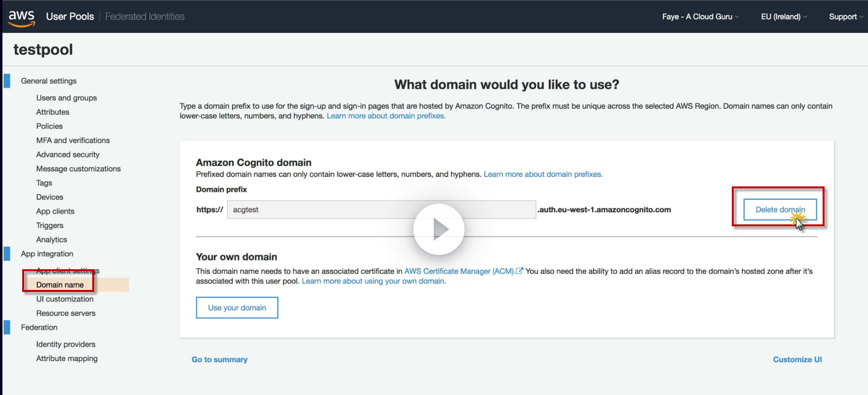Open the Support dropdown menu
868x395 pixels.
[x=846, y=17]
